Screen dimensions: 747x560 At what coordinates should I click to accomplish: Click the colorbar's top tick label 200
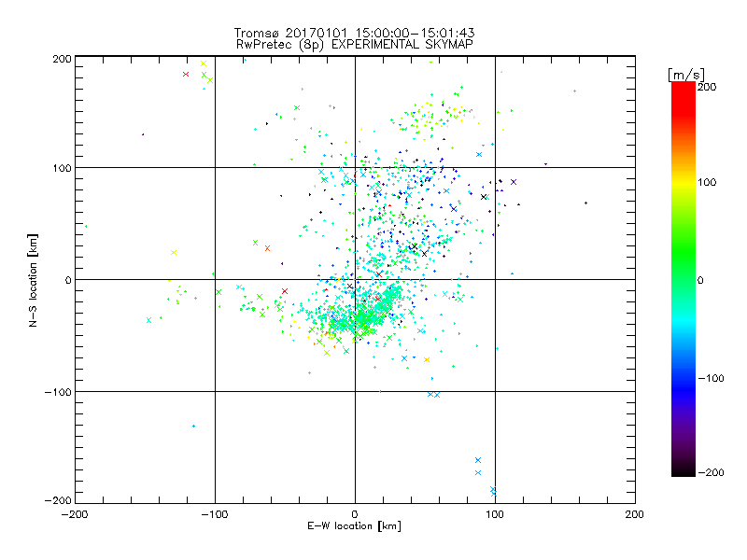(707, 87)
